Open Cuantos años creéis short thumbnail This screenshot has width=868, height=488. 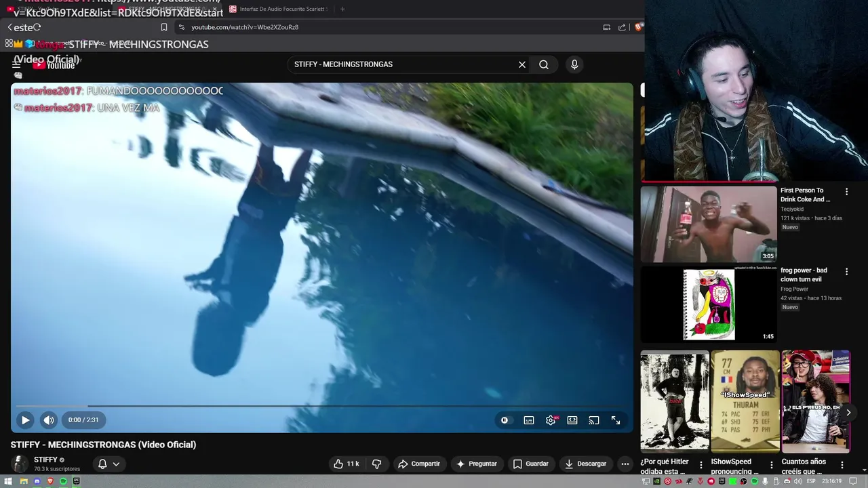coord(816,401)
